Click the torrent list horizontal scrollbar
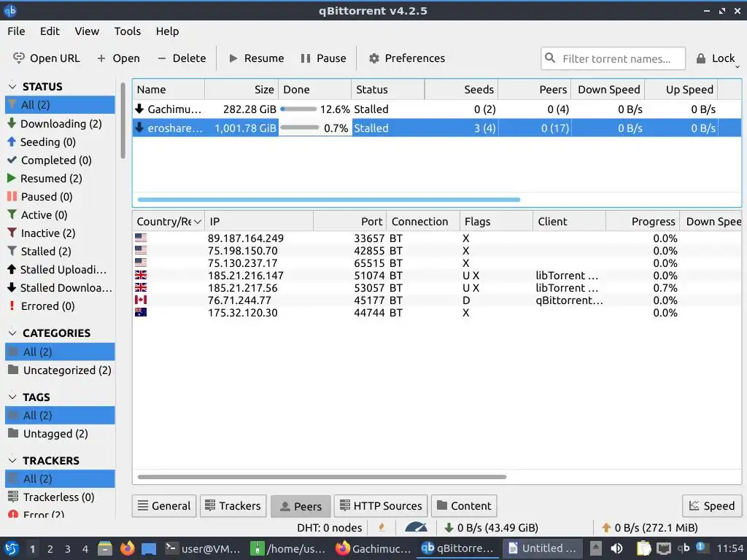 tap(329, 200)
